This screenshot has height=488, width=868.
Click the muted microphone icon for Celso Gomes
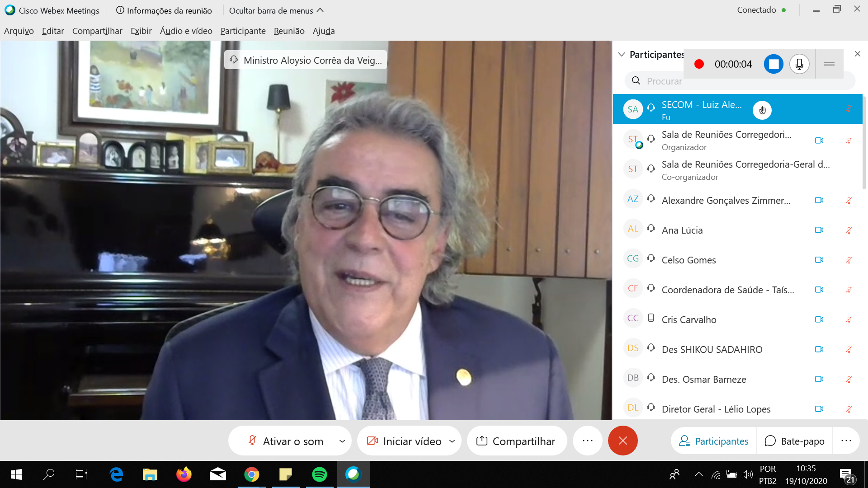coord(849,260)
